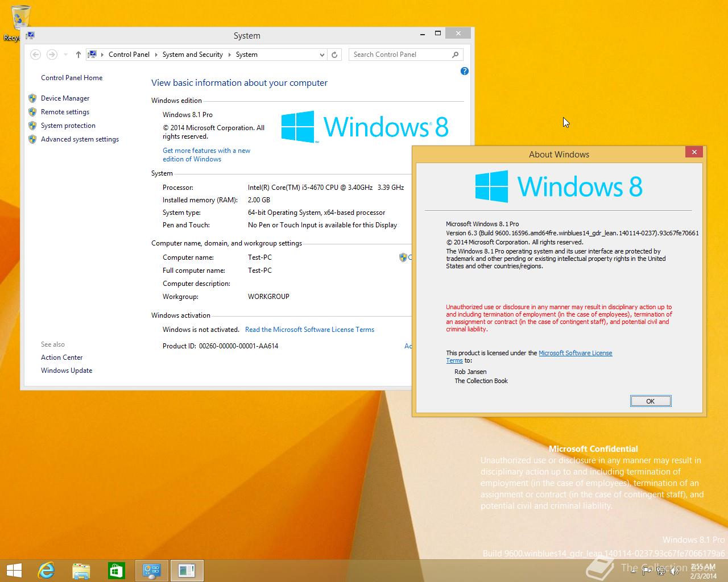Click the search magnifier icon
Screen dimensions: 728x582
pos(456,55)
